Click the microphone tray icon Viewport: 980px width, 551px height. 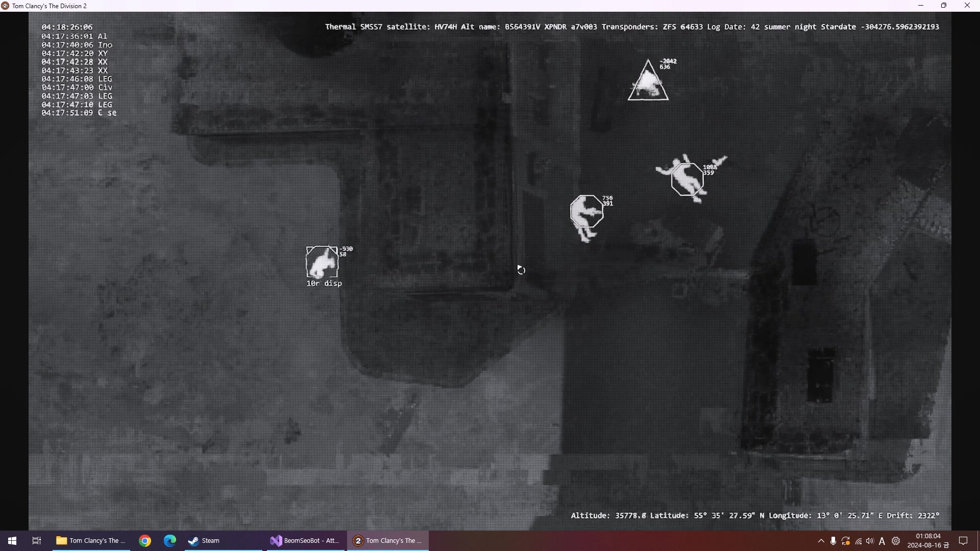pyautogui.click(x=833, y=541)
